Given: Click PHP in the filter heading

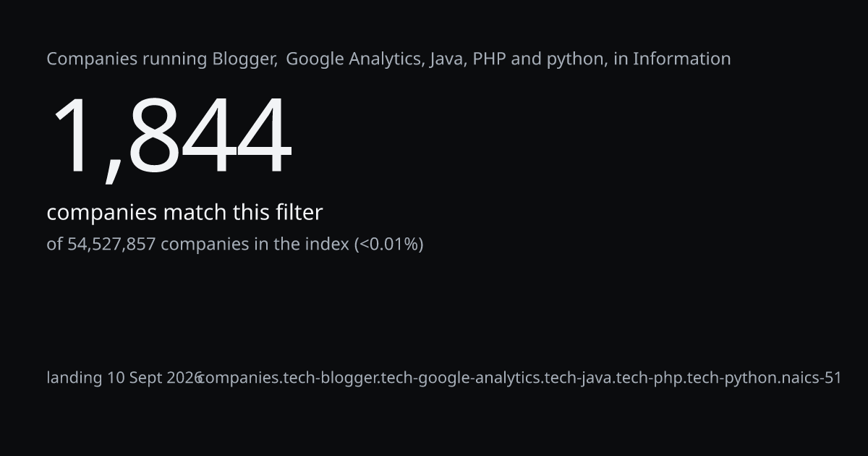Looking at the screenshot, I should pos(490,59).
